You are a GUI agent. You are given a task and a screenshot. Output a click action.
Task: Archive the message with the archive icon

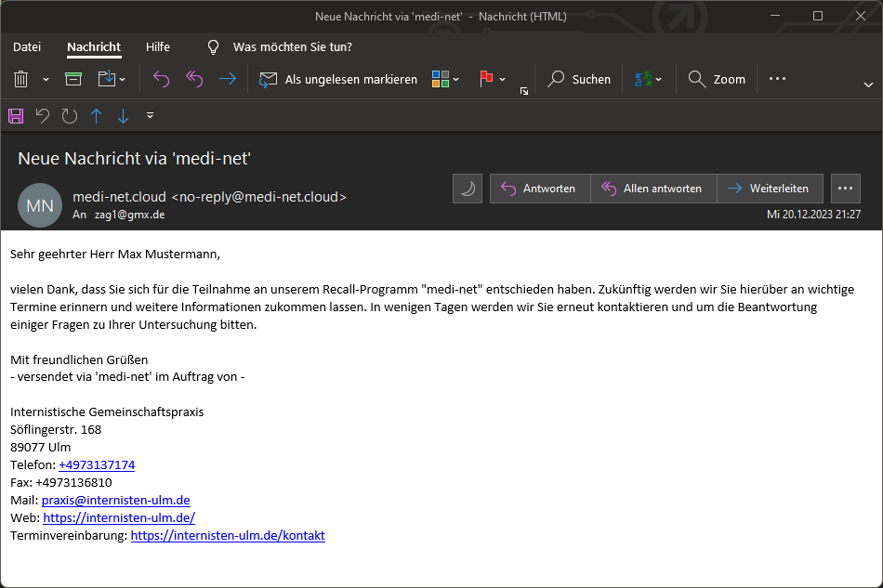73,79
